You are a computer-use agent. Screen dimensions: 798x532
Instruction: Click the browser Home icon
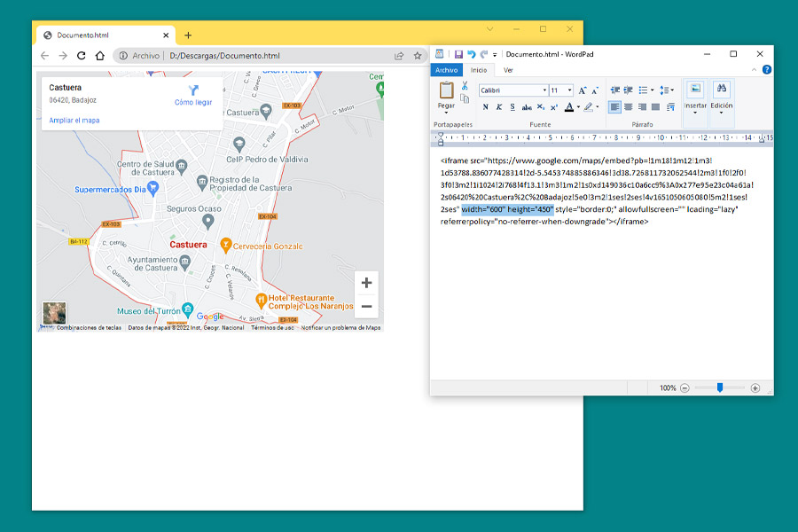pos(99,56)
